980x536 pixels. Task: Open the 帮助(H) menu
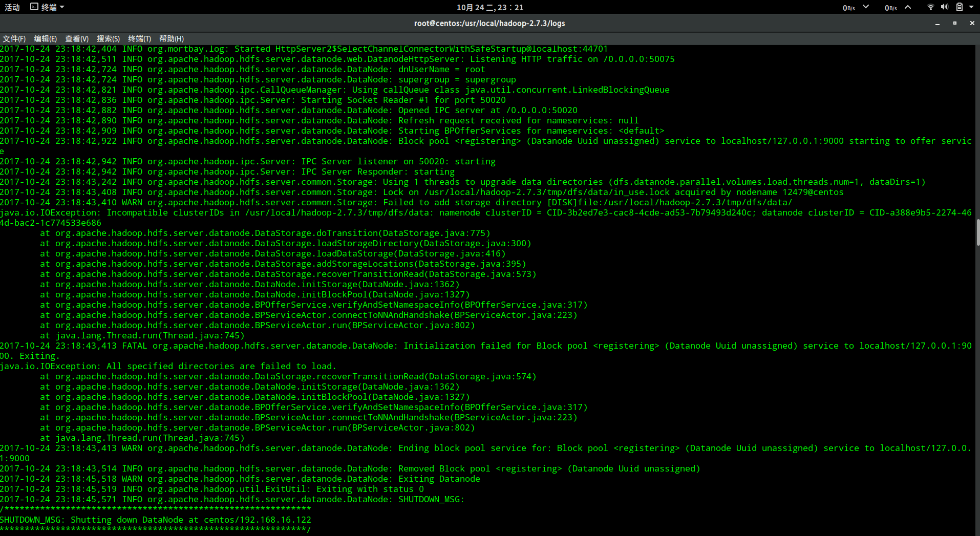(172, 38)
